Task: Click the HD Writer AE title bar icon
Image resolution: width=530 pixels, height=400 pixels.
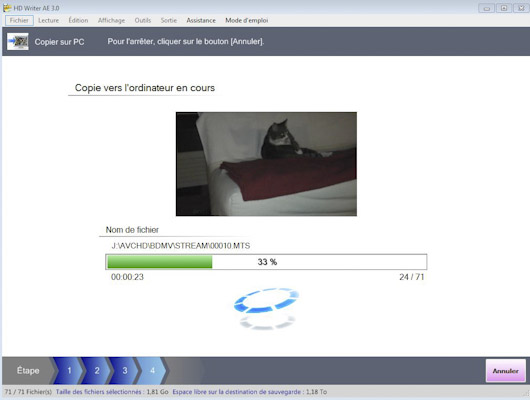Action: (7, 7)
